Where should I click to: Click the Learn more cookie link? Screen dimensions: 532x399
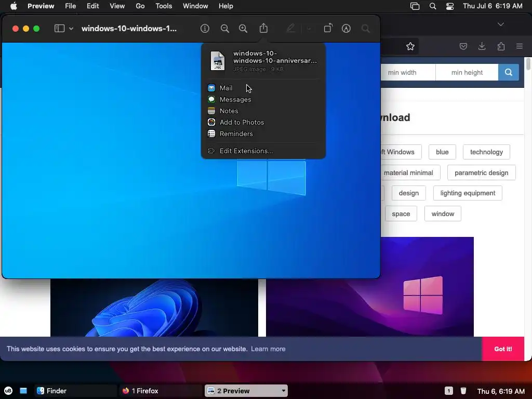268,349
